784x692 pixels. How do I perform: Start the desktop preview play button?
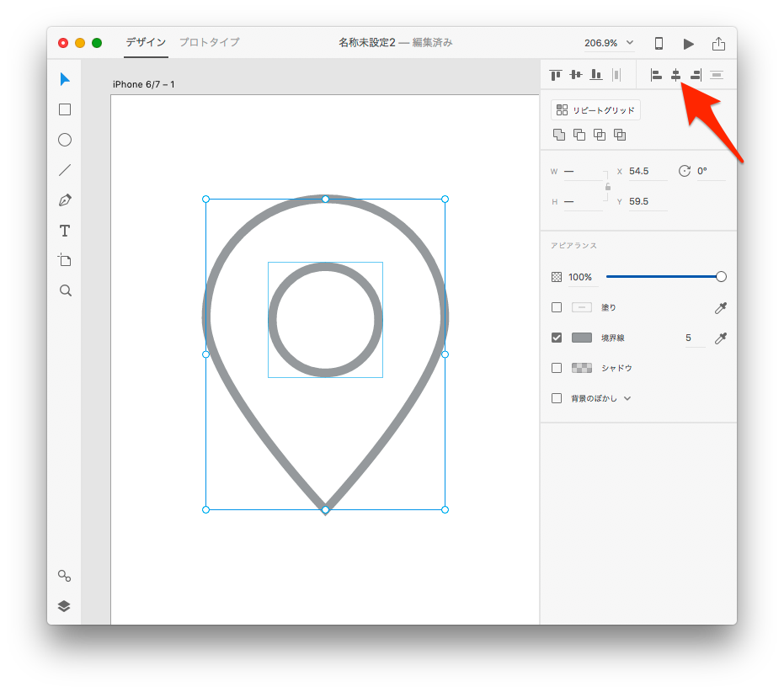coord(689,44)
